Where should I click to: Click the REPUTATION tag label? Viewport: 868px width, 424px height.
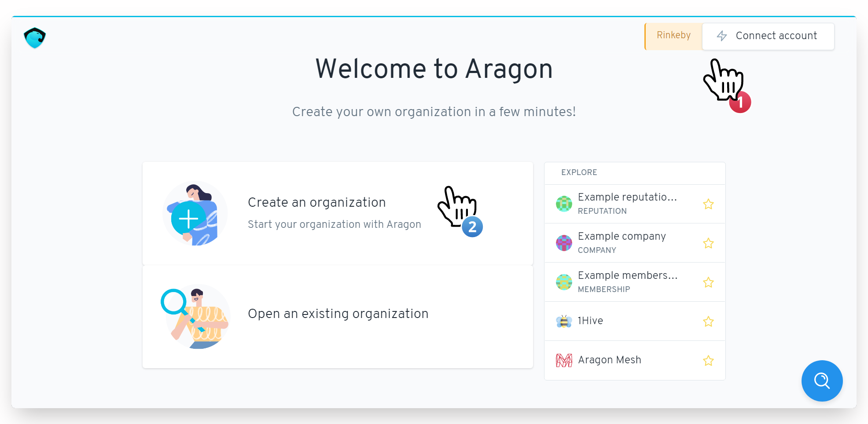(x=602, y=211)
